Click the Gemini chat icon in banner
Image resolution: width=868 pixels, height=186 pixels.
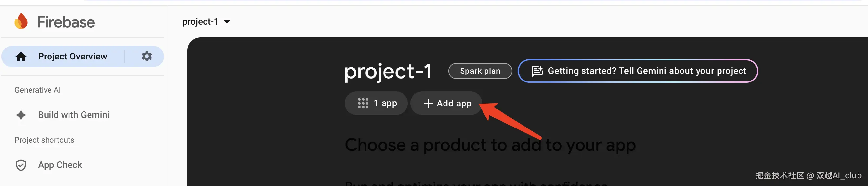[537, 71]
